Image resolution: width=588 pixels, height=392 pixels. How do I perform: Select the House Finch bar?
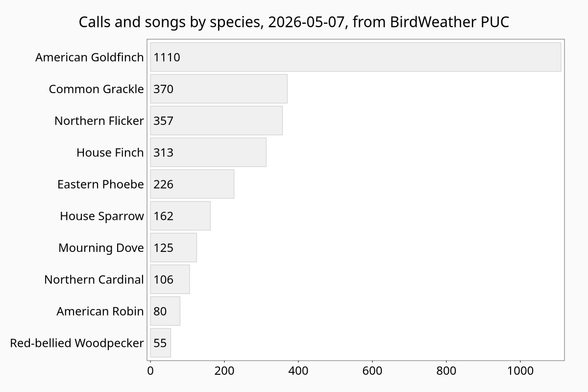[208, 152]
